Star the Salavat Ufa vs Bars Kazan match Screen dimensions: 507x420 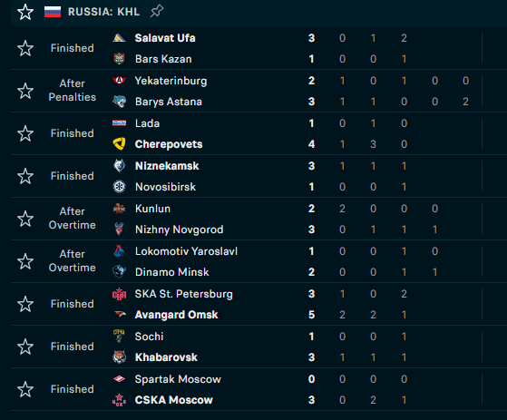(x=25, y=48)
